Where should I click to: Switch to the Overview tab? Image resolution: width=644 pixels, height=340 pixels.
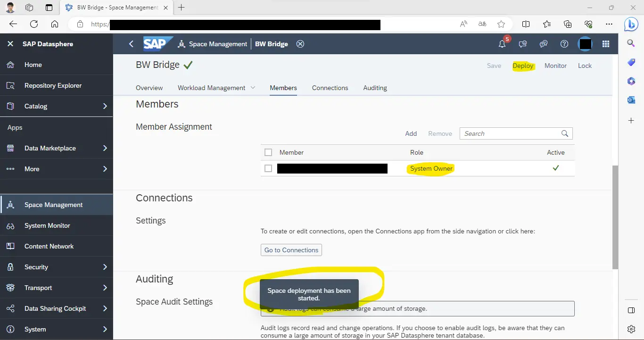[x=149, y=88]
